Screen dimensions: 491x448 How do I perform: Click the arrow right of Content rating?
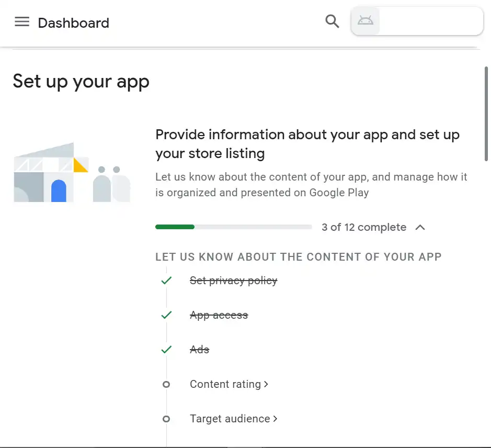tap(266, 384)
